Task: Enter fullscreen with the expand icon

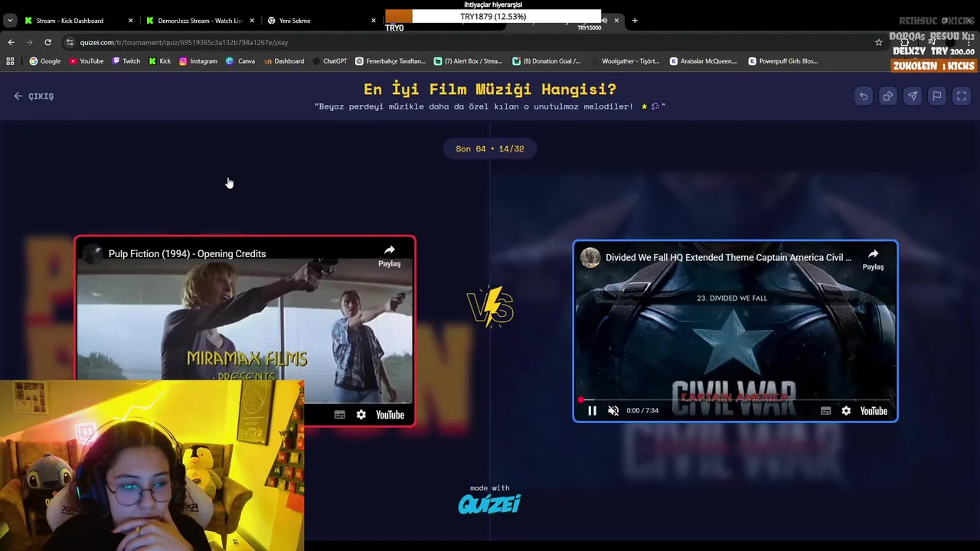Action: pos(962,96)
